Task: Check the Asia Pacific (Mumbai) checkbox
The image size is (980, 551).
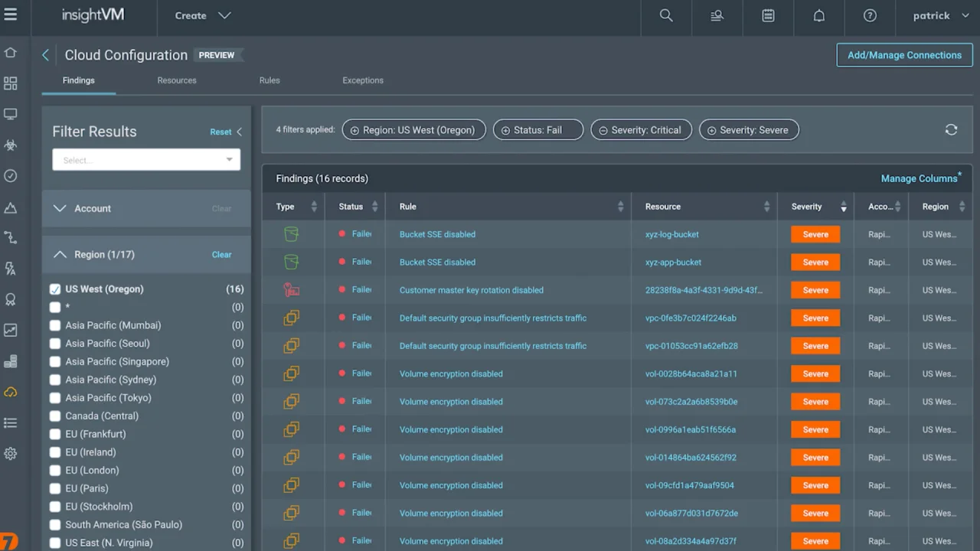Action: [55, 325]
